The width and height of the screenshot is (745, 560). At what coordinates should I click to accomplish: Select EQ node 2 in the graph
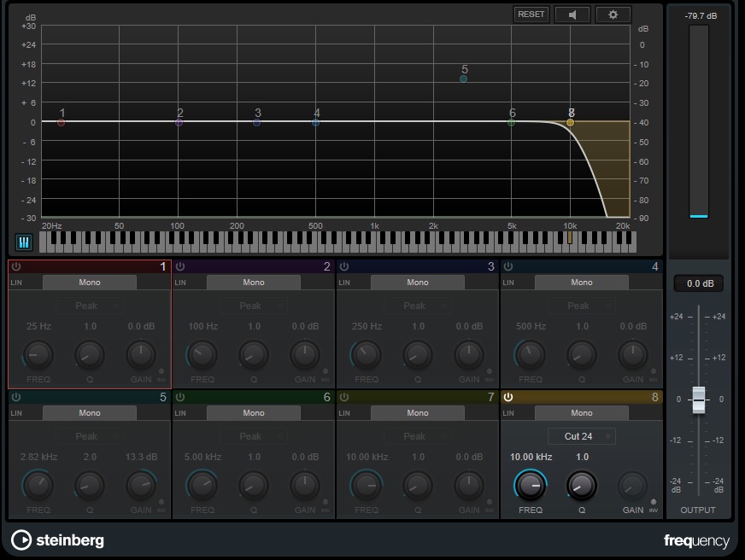coord(179,122)
